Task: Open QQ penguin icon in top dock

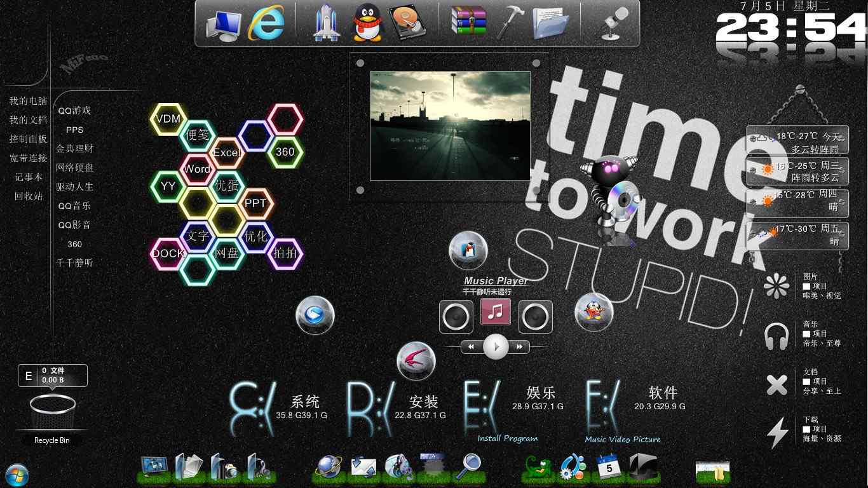Action: [x=368, y=24]
